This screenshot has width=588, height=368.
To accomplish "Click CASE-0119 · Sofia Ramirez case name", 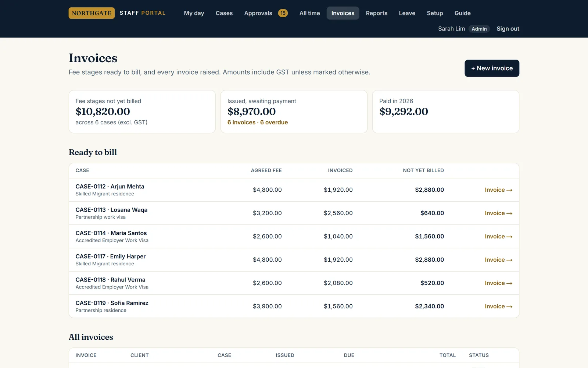I will tap(112, 303).
